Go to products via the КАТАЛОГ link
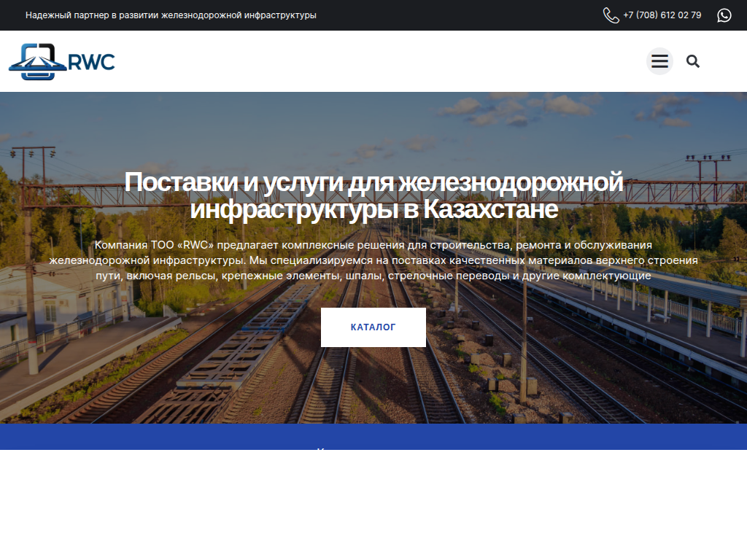This screenshot has width=747, height=560. [373, 327]
